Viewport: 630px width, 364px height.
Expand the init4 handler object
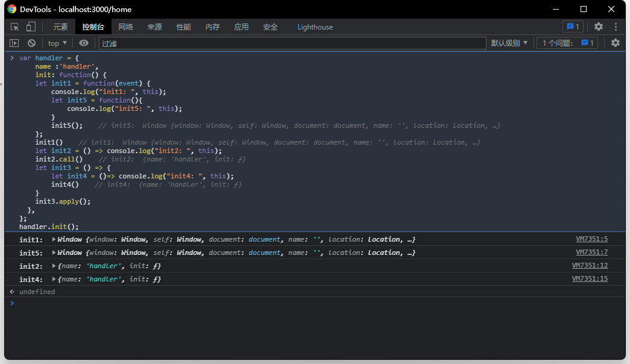tap(54, 280)
